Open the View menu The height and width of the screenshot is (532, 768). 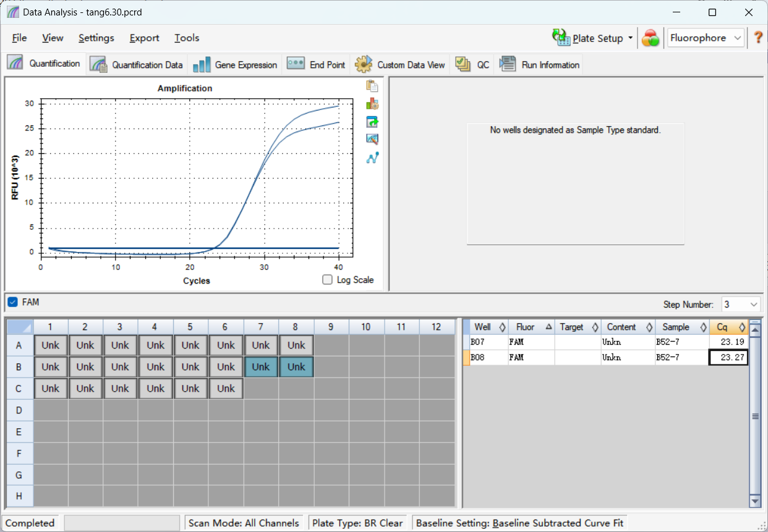pos(53,38)
